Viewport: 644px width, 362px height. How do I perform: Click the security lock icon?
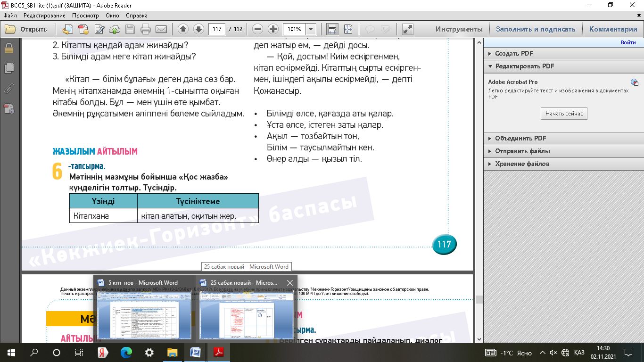[x=8, y=48]
